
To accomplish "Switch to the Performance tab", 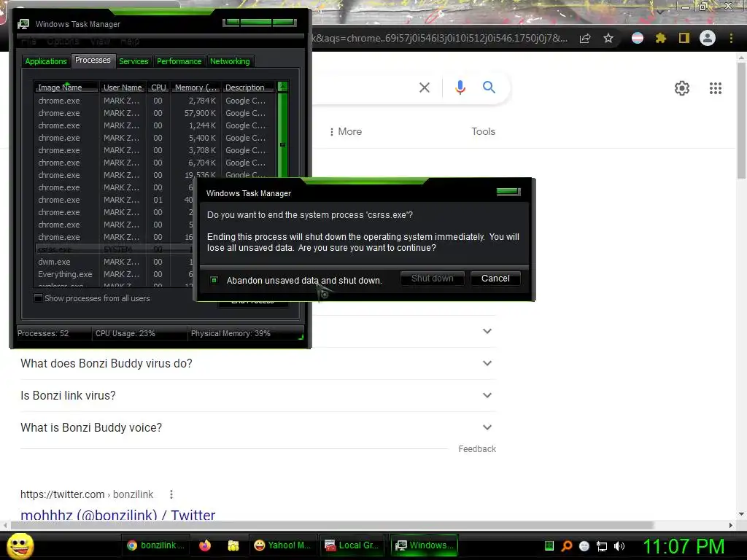I will [179, 61].
